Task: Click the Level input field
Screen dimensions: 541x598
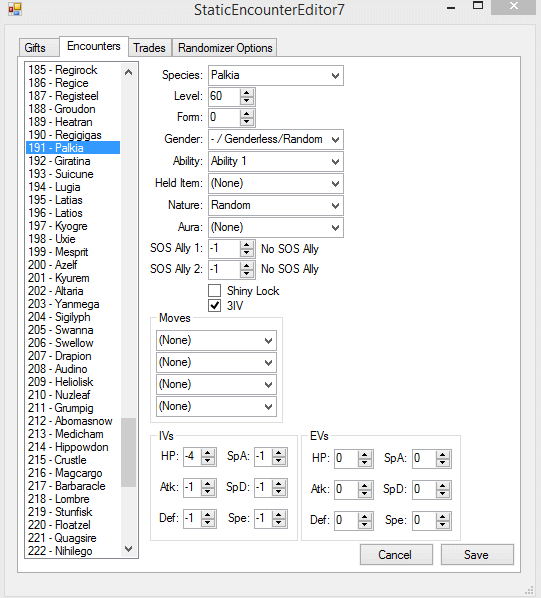Action: (225, 96)
